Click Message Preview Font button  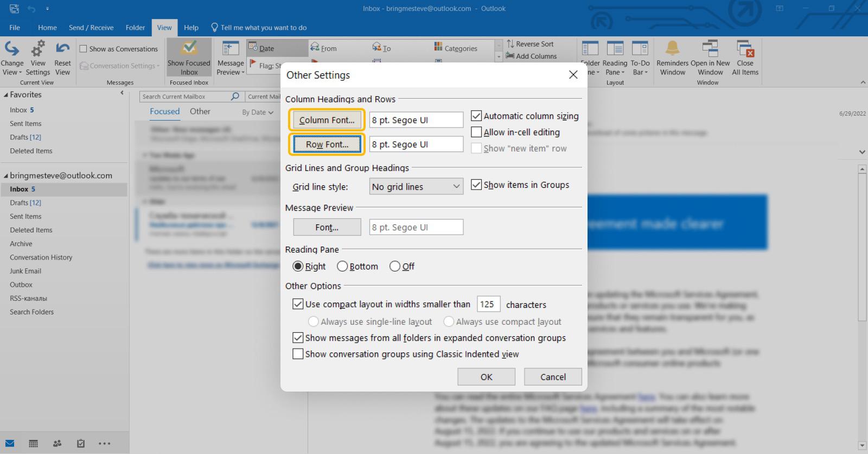[327, 227]
